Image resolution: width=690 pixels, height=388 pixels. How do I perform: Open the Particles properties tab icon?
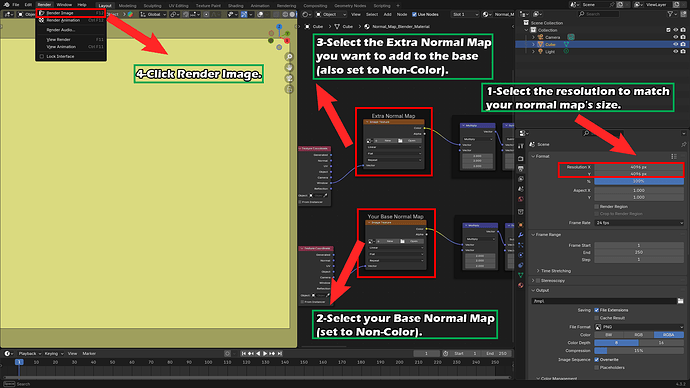521,245
